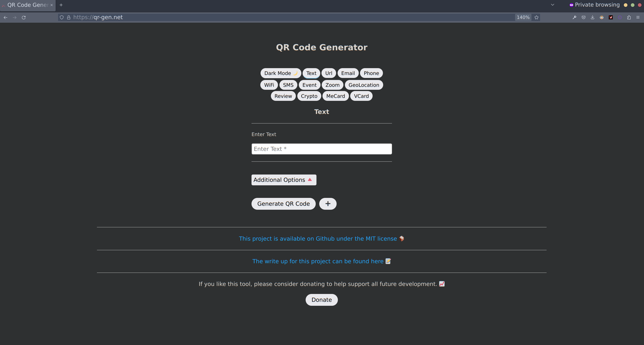This screenshot has height=345, width=644.
Task: Click Generate QR Code button
Action: pos(283,204)
